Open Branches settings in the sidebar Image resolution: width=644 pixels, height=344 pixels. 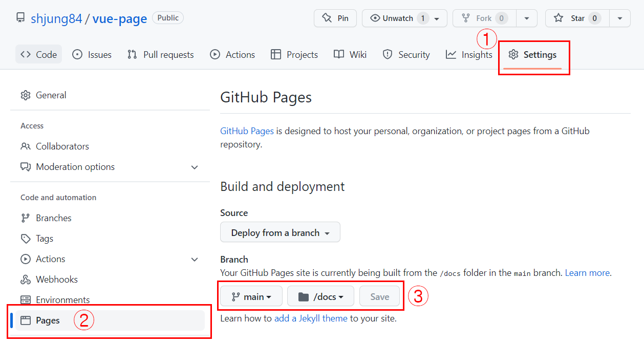(x=110, y=218)
